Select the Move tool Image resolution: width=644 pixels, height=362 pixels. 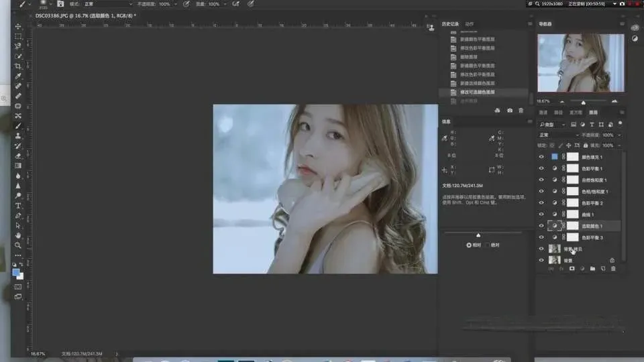[18, 26]
